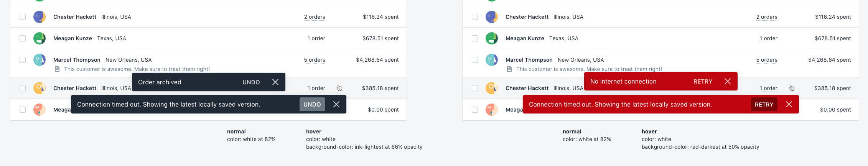Dismiss the "Order archived" toast

[275, 82]
